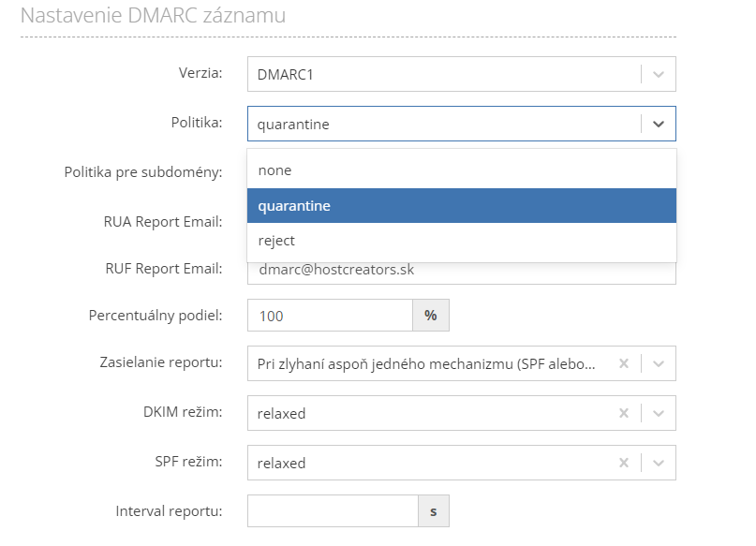
Task: Focus the Percentuálny podiel input with 100
Action: coord(330,316)
